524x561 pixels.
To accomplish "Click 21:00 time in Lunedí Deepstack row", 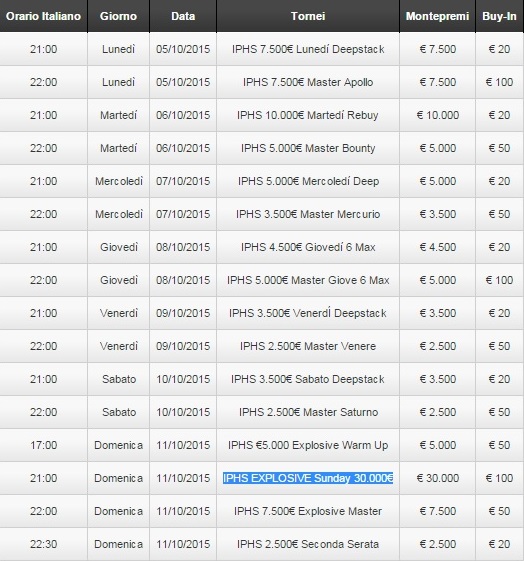I will pos(43,49).
